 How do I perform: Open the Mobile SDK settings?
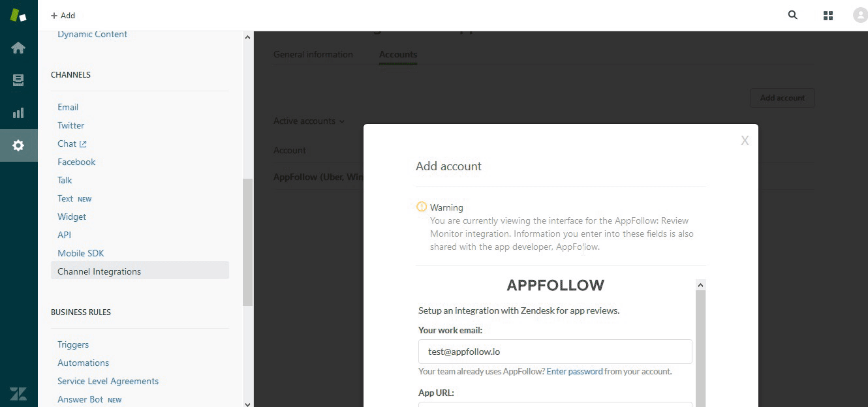[80, 253]
